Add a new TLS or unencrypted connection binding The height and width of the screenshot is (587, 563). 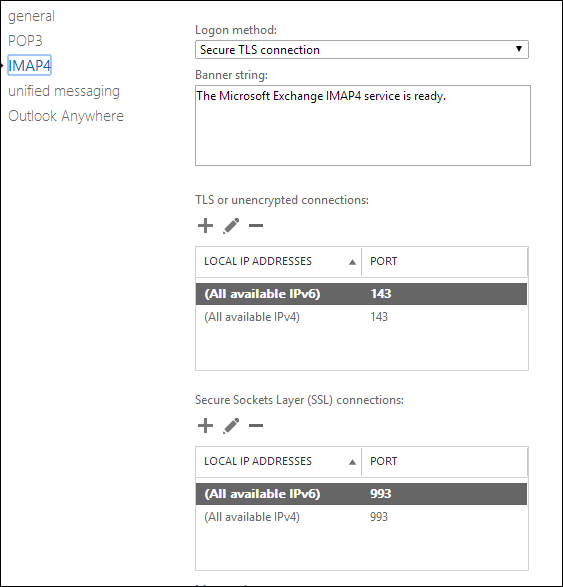pos(205,226)
